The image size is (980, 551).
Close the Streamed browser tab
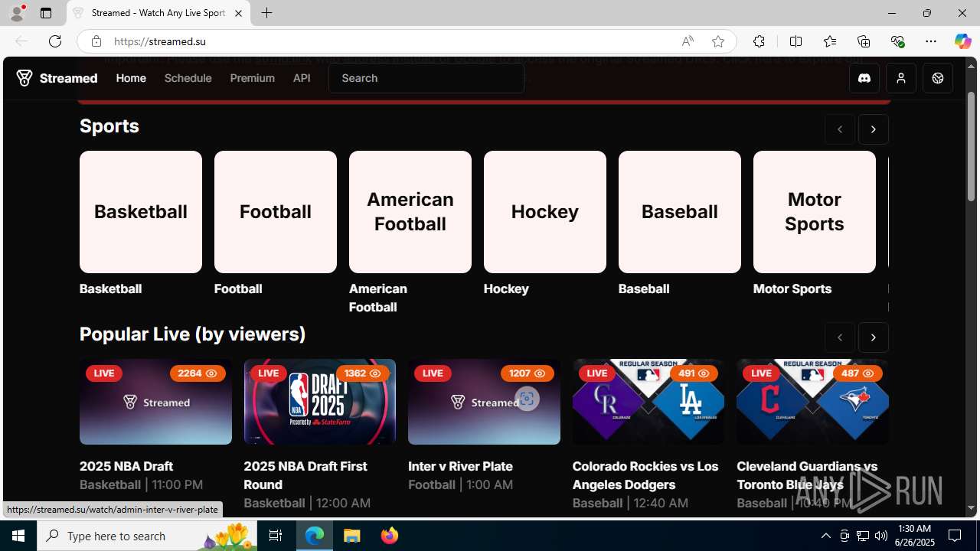pos(238,13)
